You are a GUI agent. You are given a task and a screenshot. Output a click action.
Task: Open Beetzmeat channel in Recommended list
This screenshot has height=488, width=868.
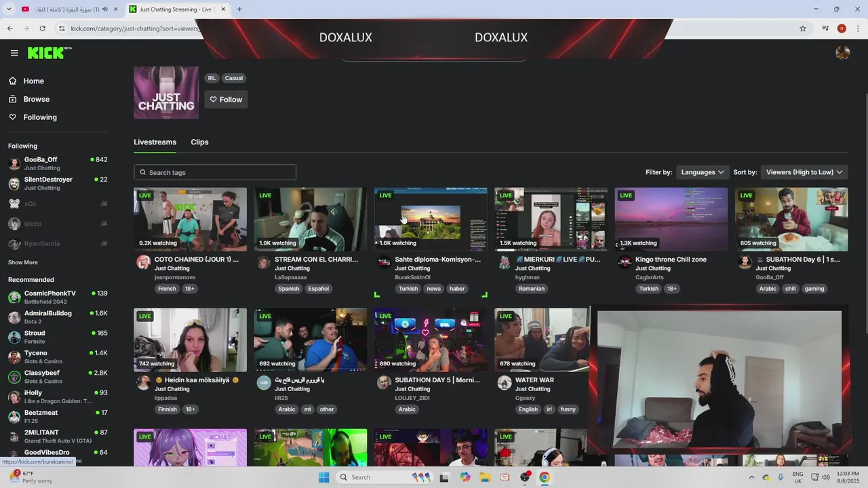[58, 416]
